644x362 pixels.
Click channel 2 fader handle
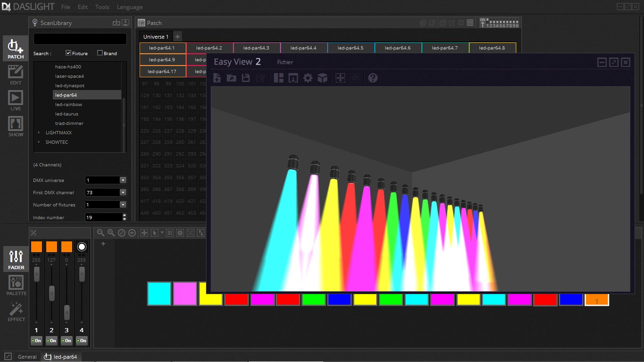click(x=51, y=293)
